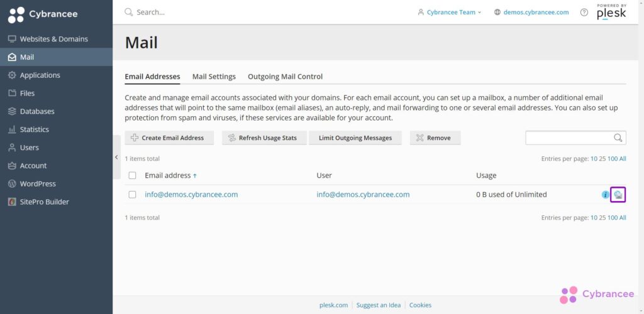The image size is (644, 314).
Task: Open the demos.cybrancee.com link in the header
Action: pyautogui.click(x=536, y=13)
